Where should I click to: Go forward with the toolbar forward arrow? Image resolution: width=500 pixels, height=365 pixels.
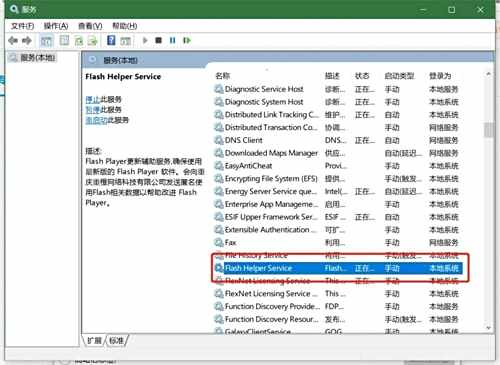click(27, 41)
